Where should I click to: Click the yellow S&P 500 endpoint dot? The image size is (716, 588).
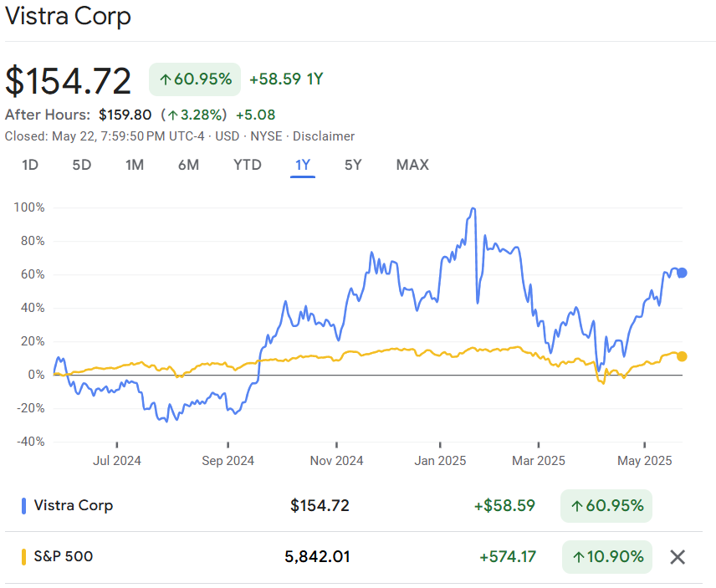[682, 356]
